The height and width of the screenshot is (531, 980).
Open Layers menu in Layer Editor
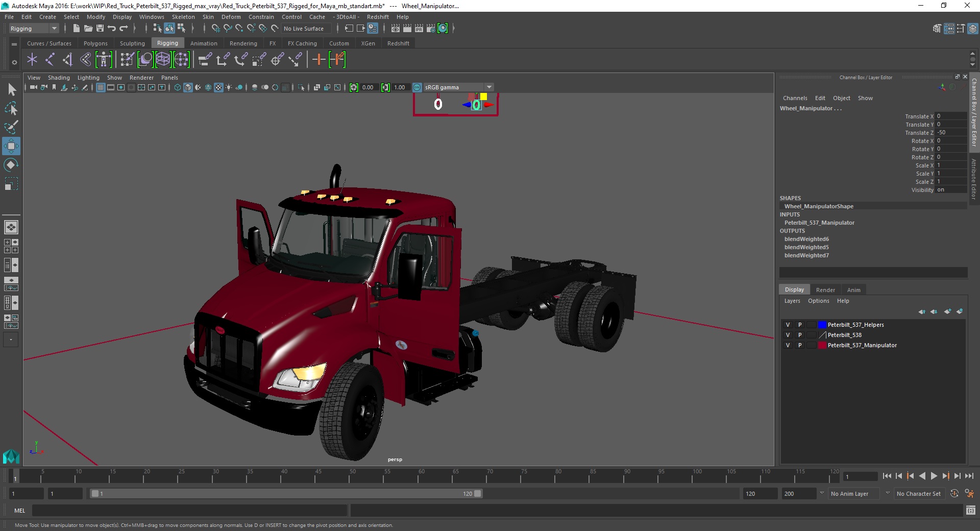pos(792,301)
